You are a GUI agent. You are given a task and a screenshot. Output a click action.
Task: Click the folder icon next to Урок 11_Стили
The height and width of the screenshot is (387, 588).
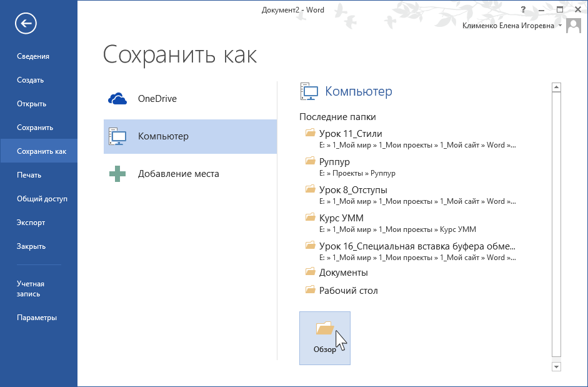[x=310, y=133]
